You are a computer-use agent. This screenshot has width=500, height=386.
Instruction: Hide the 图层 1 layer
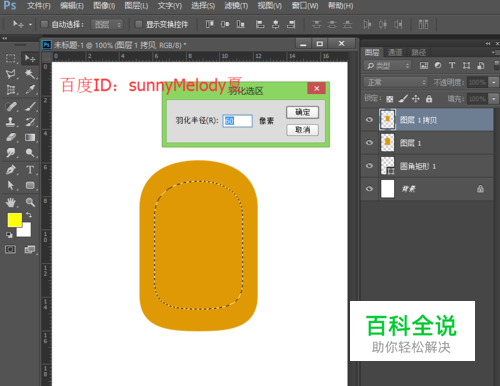369,143
